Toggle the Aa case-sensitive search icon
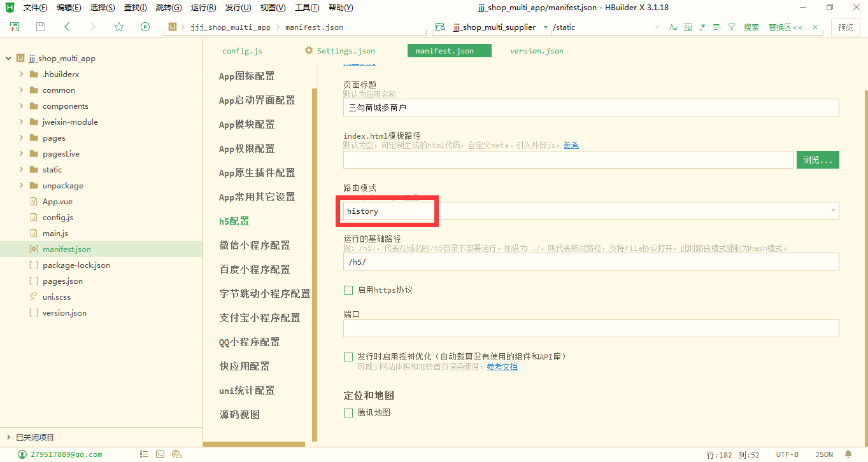 pyautogui.click(x=673, y=27)
